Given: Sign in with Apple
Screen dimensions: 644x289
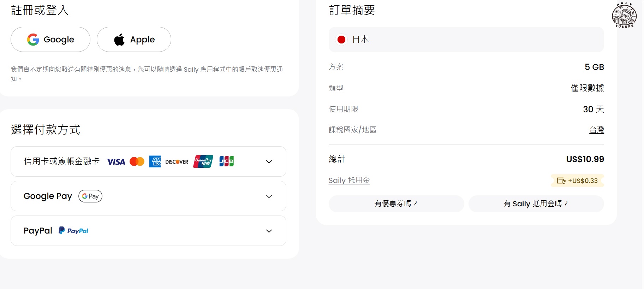Looking at the screenshot, I should (134, 40).
